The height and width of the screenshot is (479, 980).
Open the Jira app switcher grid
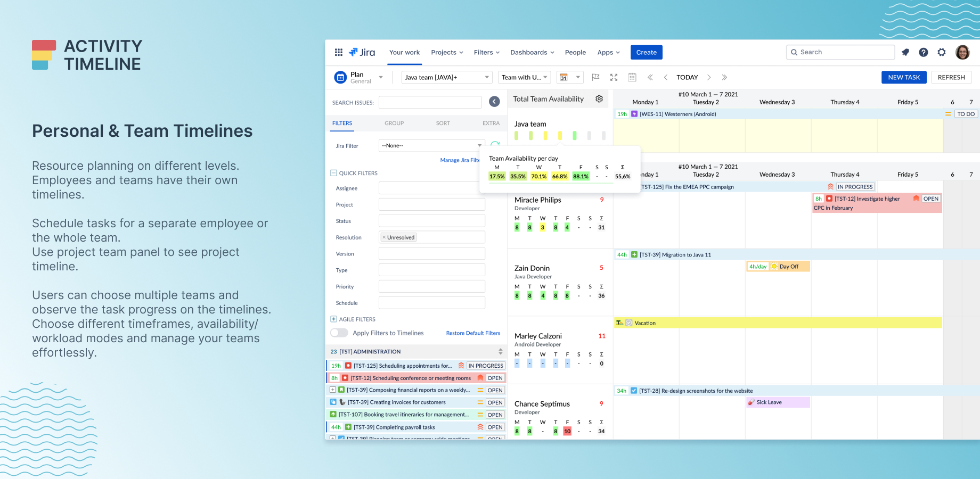click(338, 52)
